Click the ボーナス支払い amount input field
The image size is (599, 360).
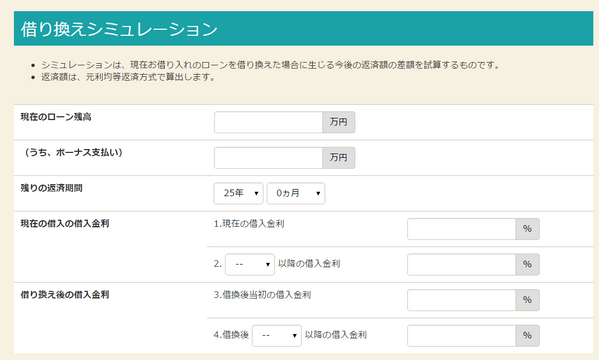coord(269,158)
